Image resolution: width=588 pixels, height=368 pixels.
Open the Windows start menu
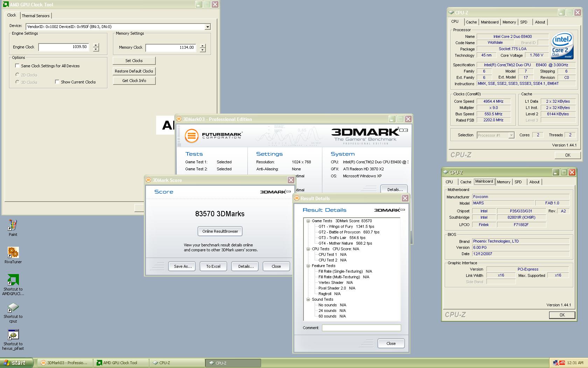click(x=16, y=363)
